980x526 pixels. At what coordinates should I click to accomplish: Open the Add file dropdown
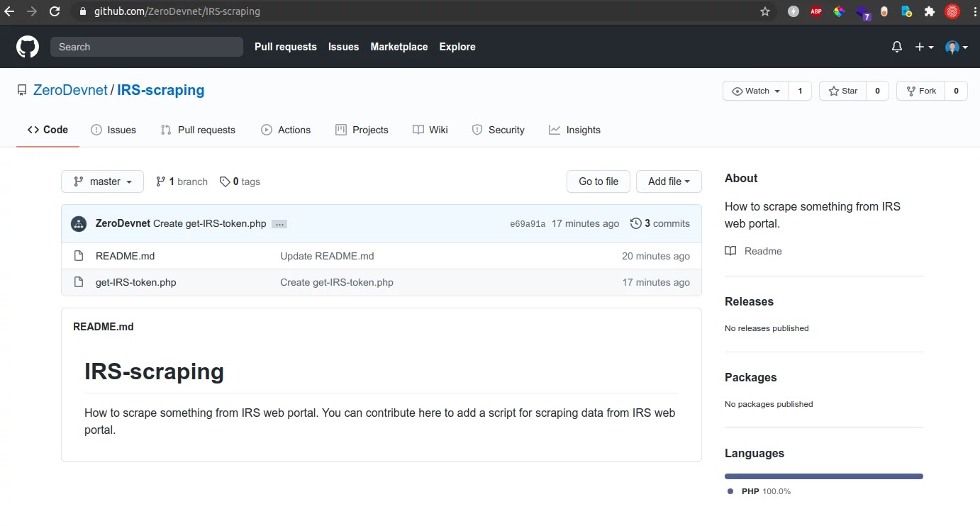[669, 181]
